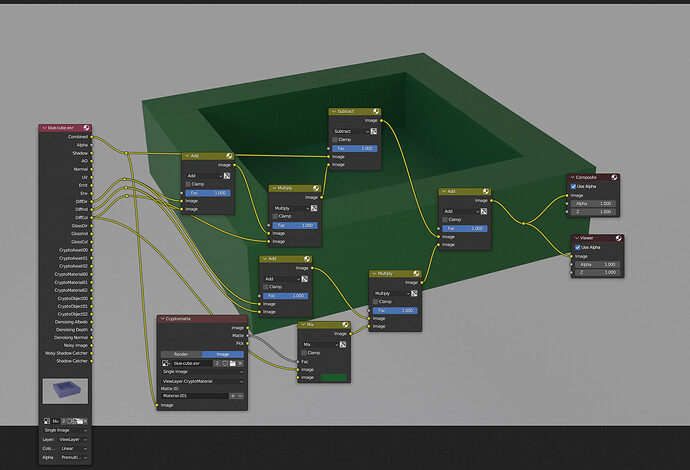Click the minus button beside Material.001
Screen dimensions: 690x470
[240, 396]
